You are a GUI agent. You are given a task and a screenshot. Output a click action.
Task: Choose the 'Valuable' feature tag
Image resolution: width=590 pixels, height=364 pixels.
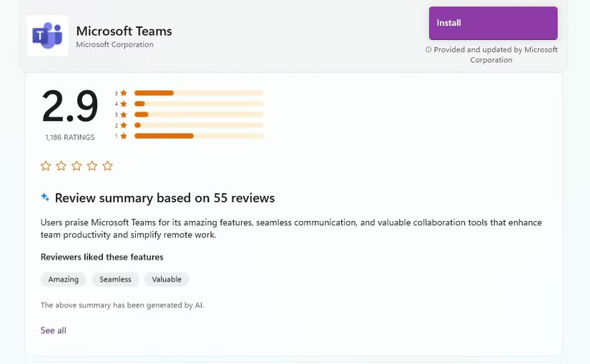tap(167, 280)
